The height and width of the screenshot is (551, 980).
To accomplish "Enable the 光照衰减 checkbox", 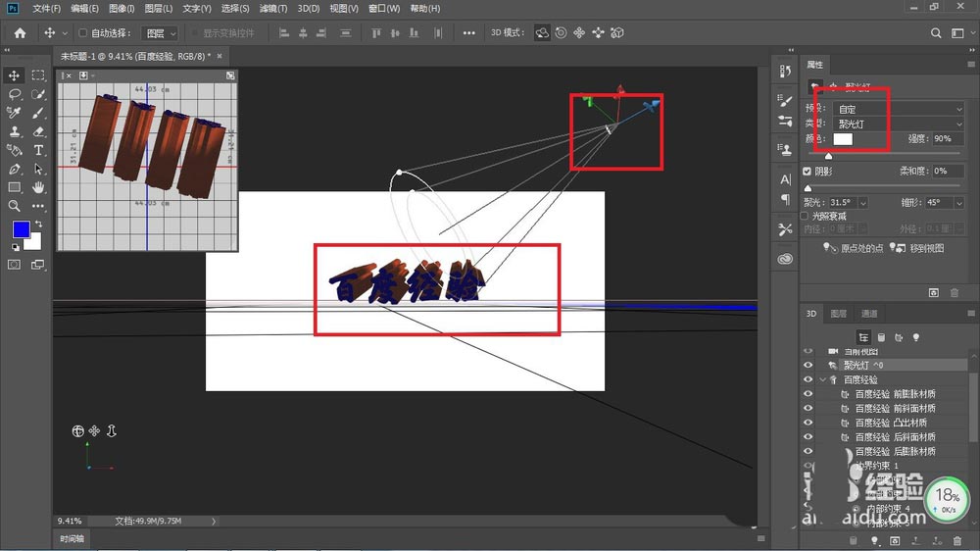I will pos(806,217).
